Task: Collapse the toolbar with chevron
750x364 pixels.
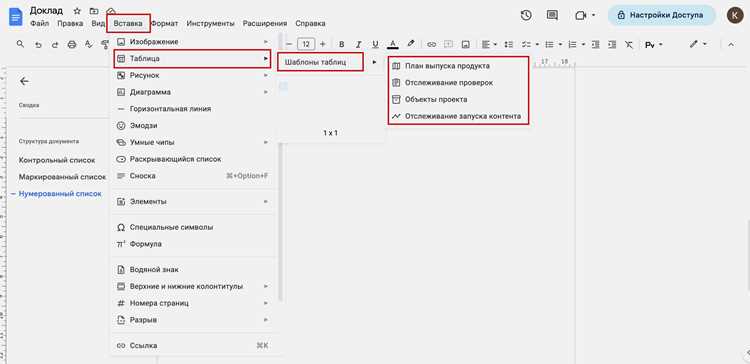Action: tap(730, 44)
